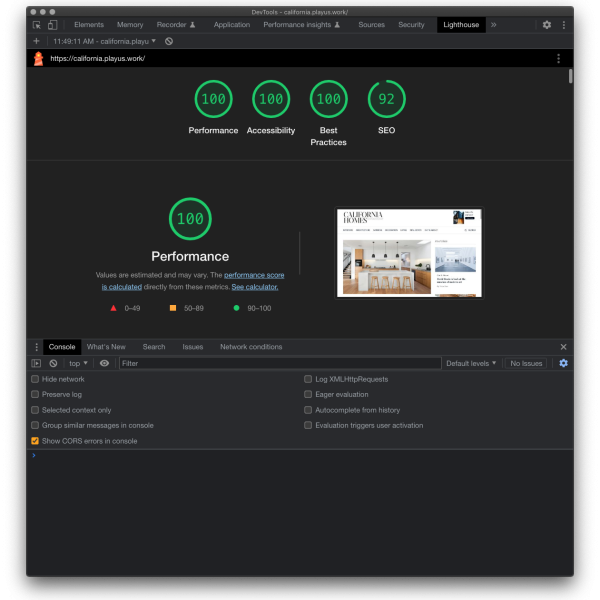Toggle the device toolbar icon
The height and width of the screenshot is (600, 600).
52,25
